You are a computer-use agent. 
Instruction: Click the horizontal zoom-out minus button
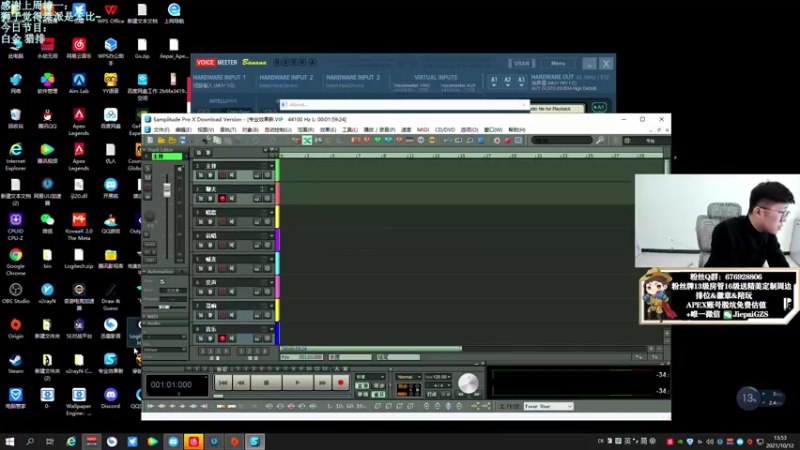(x=659, y=348)
